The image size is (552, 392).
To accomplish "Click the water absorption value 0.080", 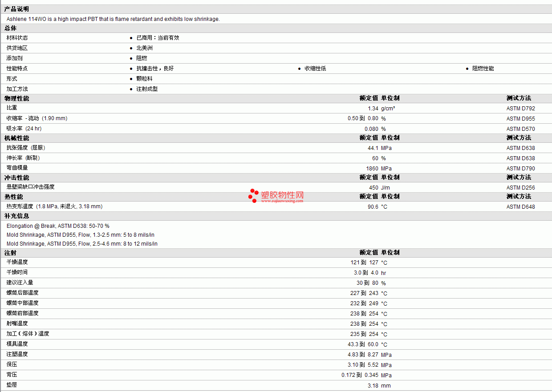I will point(371,129).
